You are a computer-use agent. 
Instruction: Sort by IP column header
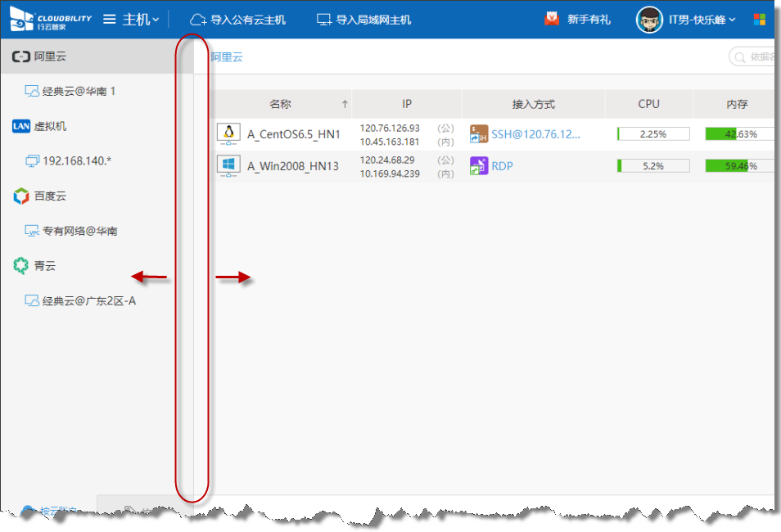(x=407, y=104)
